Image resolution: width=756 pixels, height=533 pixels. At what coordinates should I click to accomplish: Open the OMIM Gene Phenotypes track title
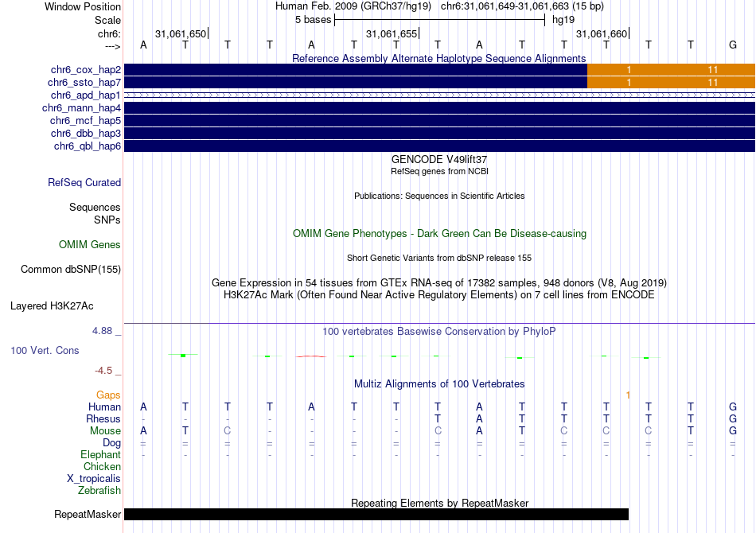(439, 234)
